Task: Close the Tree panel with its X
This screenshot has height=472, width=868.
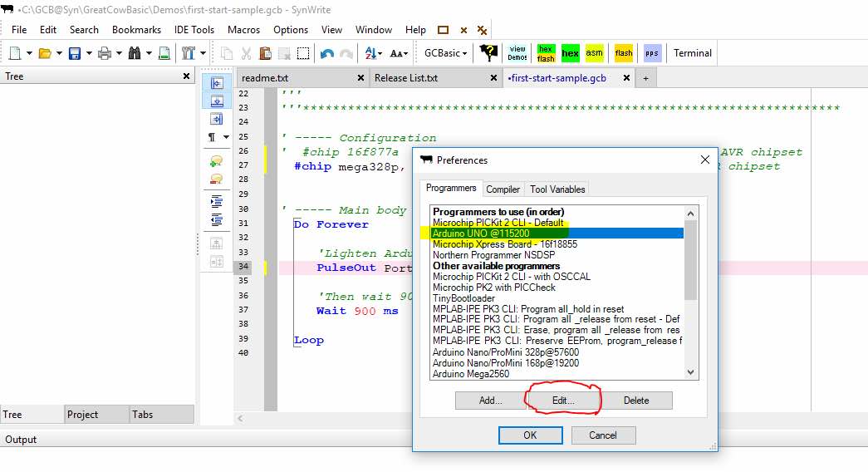Action: click(187, 76)
